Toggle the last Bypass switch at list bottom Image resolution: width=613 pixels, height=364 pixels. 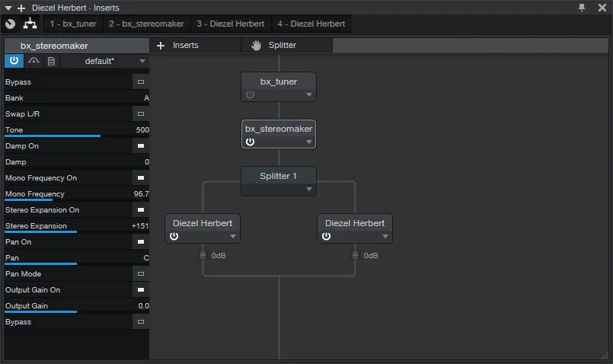coord(141,322)
